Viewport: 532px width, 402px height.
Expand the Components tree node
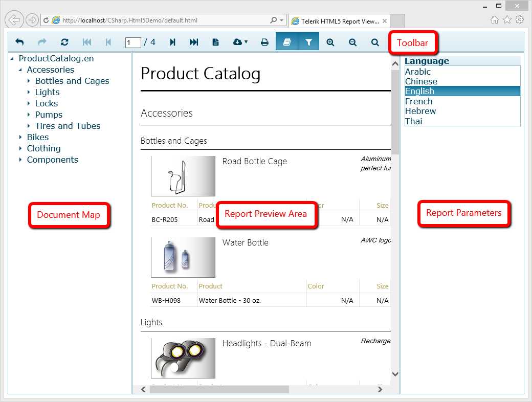pos(20,160)
